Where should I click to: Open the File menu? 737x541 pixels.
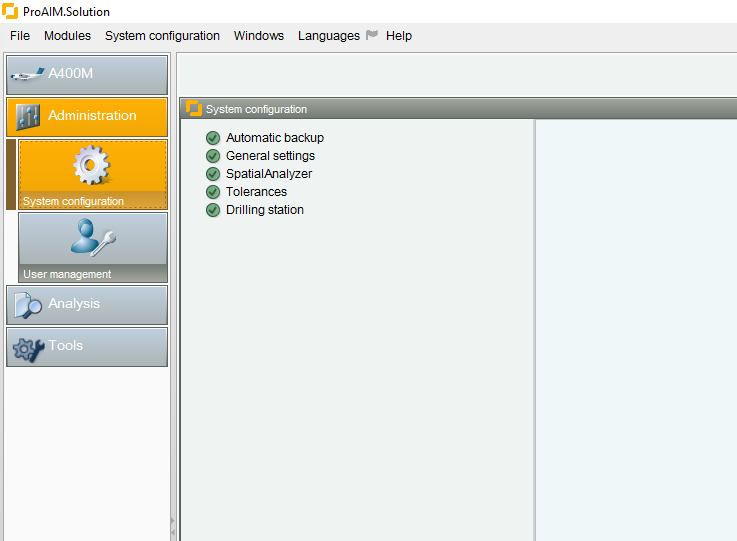[x=20, y=36]
